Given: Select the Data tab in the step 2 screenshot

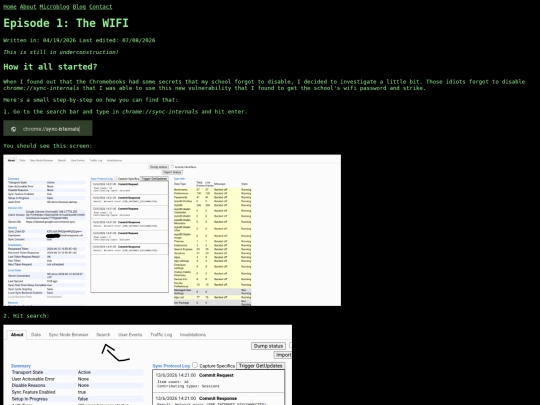Looking at the screenshot, I should tap(36, 334).
